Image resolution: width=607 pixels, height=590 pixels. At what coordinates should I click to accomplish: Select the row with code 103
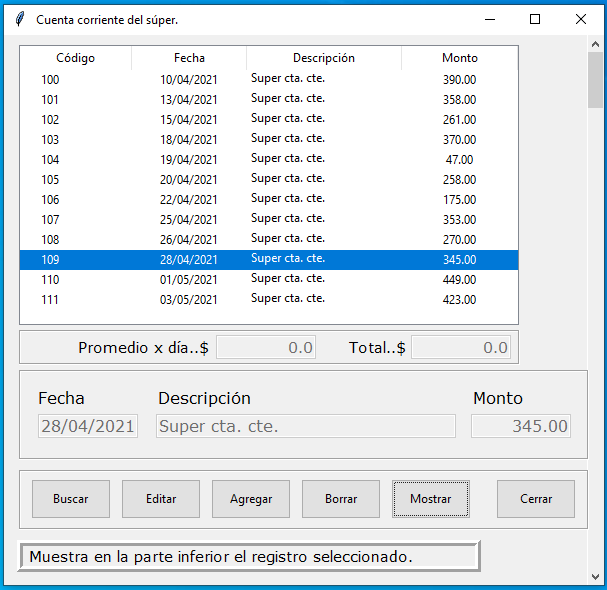click(269, 139)
